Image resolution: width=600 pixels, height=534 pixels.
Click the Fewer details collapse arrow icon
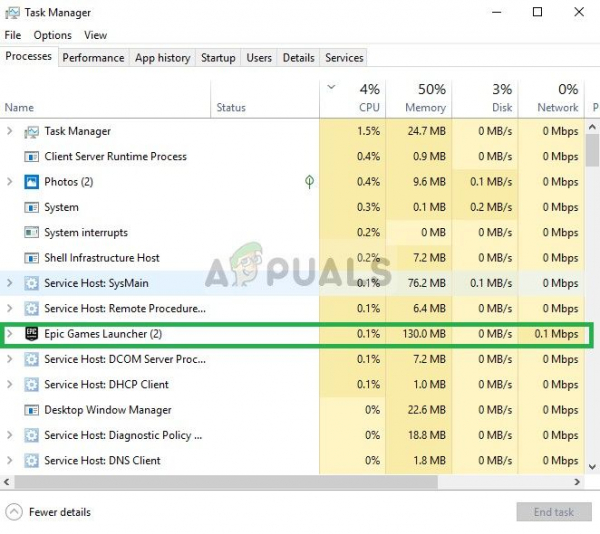(14, 512)
